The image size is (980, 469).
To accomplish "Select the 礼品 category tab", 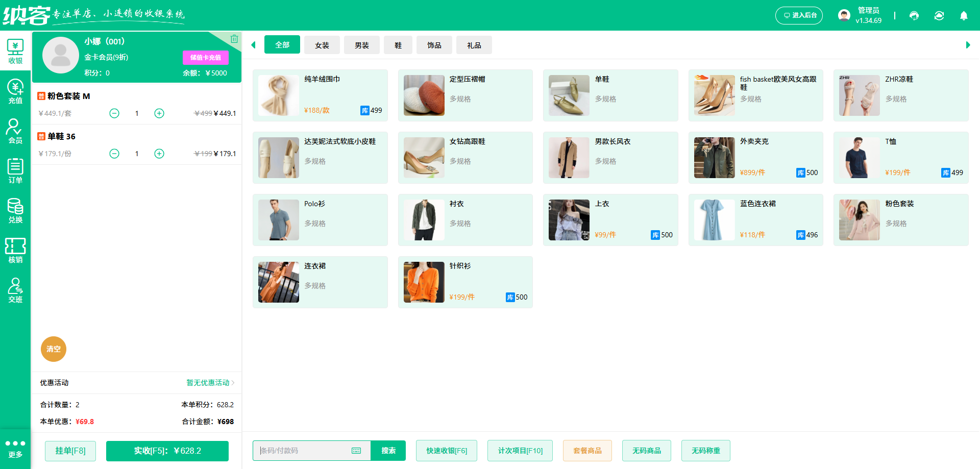I will pyautogui.click(x=474, y=45).
